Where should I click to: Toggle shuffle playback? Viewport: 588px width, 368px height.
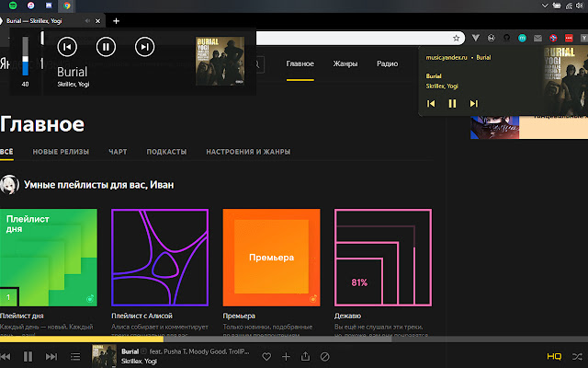coord(577,356)
